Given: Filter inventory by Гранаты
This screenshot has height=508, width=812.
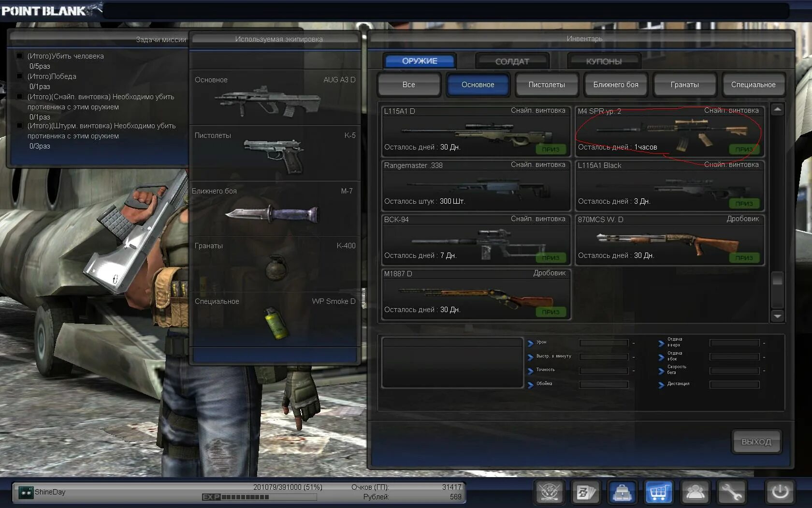Looking at the screenshot, I should coord(684,85).
